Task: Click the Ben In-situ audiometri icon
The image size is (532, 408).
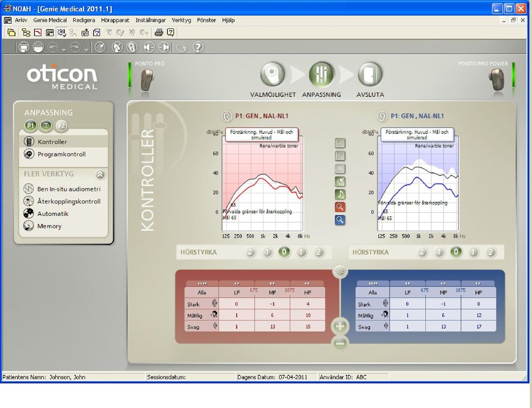Action: [28, 188]
